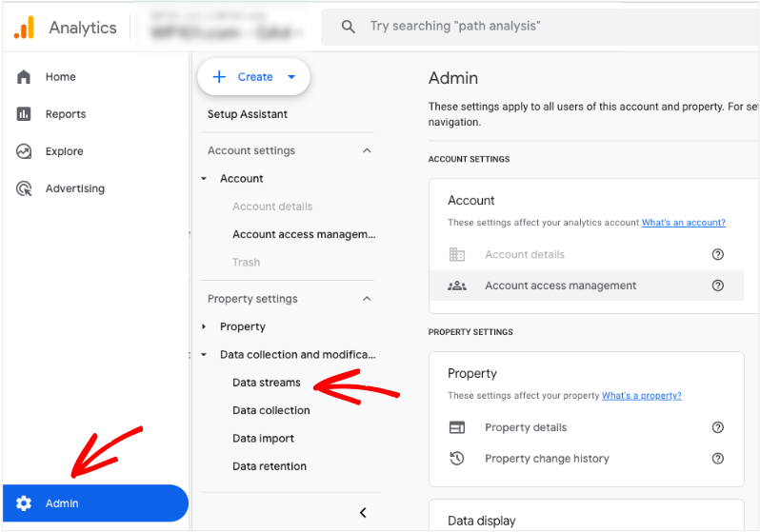760x532 pixels.
Task: Open the Create dropdown arrow
Action: [x=291, y=76]
